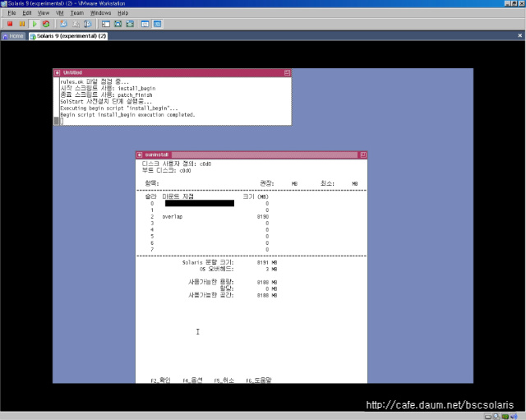Open the Team menu
Image resolution: width=526 pixels, height=420 pixels.
click(76, 13)
